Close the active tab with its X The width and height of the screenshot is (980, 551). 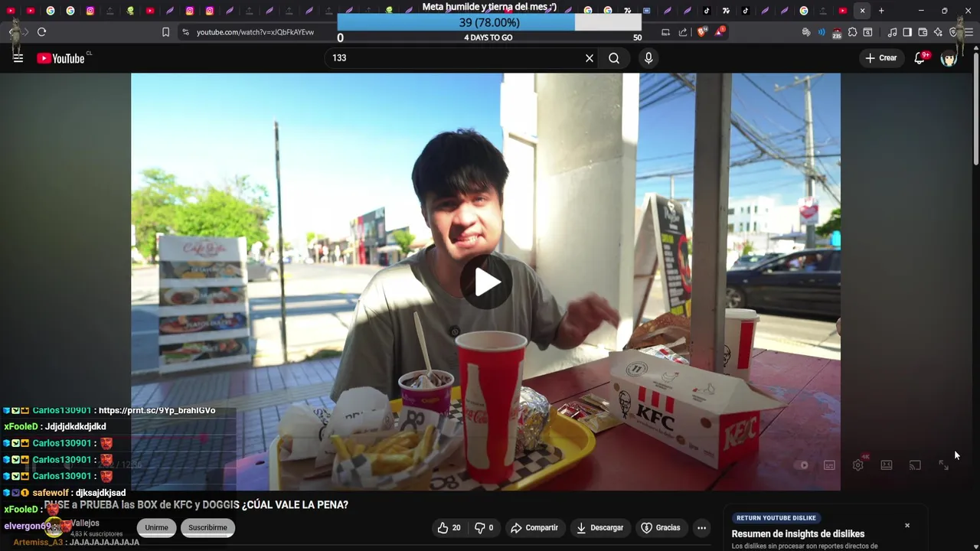point(862,11)
